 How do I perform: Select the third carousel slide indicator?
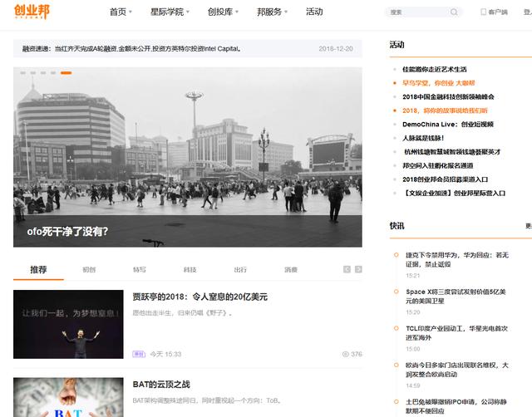[43, 73]
